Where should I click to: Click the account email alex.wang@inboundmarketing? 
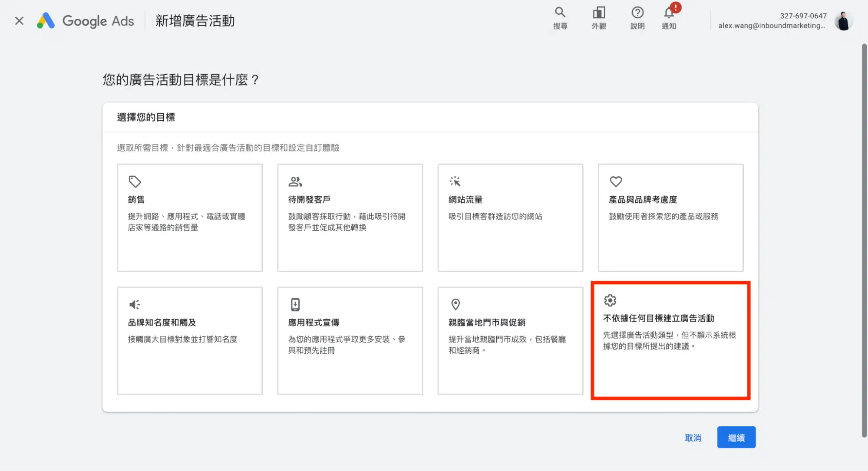(x=772, y=26)
